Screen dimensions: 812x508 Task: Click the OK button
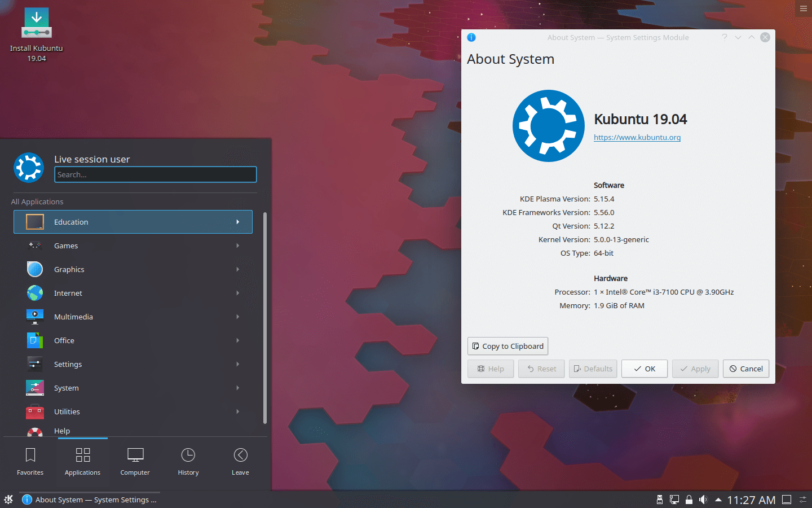click(x=645, y=369)
